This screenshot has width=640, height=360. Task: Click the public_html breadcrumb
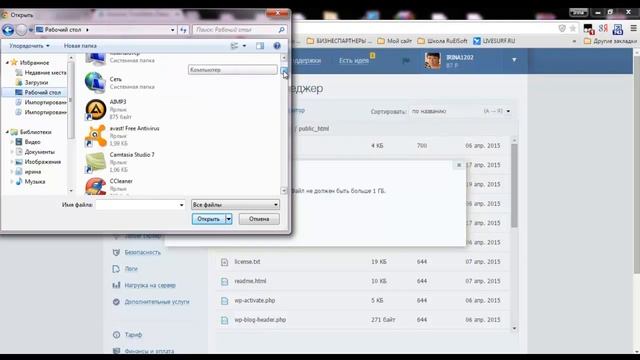313,129
